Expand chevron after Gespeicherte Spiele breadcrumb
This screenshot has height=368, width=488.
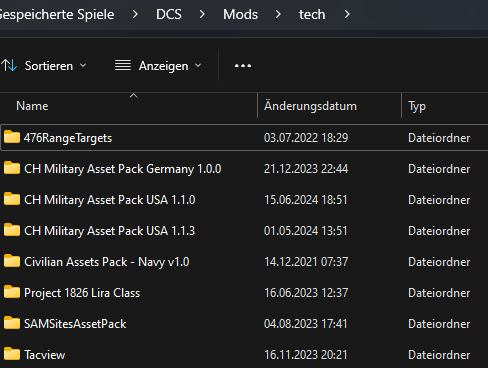(x=135, y=14)
